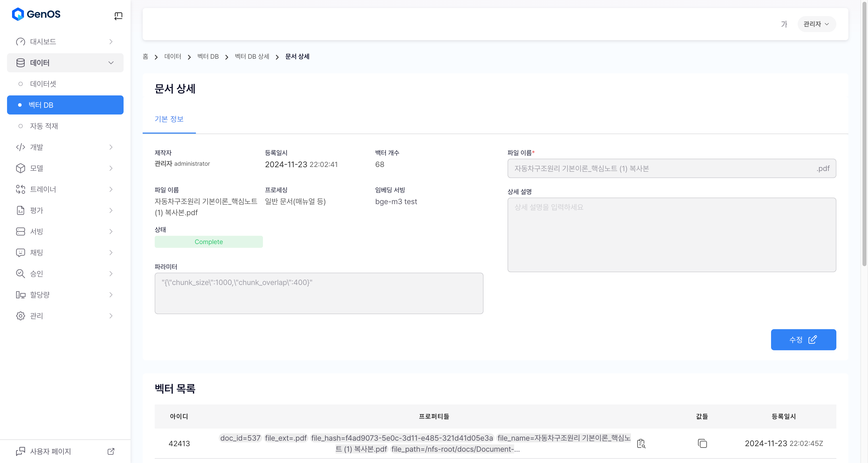Screen dimensions: 868x463
Task: Go to 벡터 DB 상세 breadcrumb link
Action: pos(252,56)
